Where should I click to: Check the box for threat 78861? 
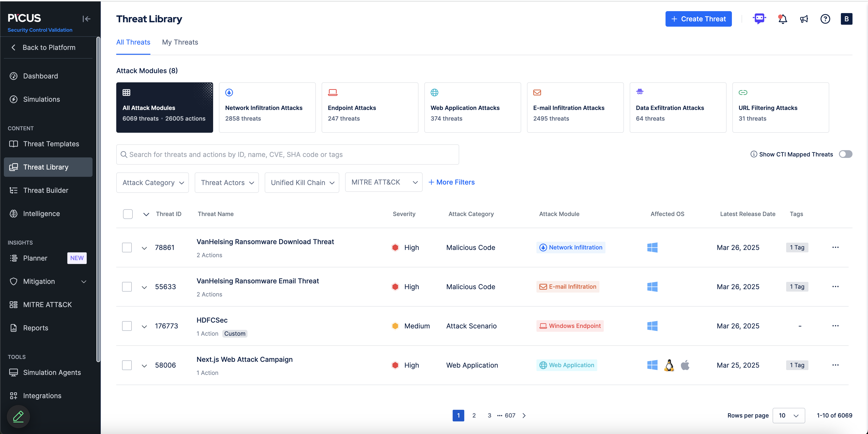[127, 248]
